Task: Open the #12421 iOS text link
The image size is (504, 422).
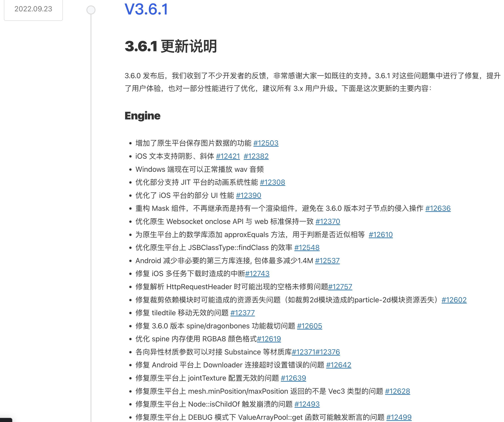Action: 228,156
